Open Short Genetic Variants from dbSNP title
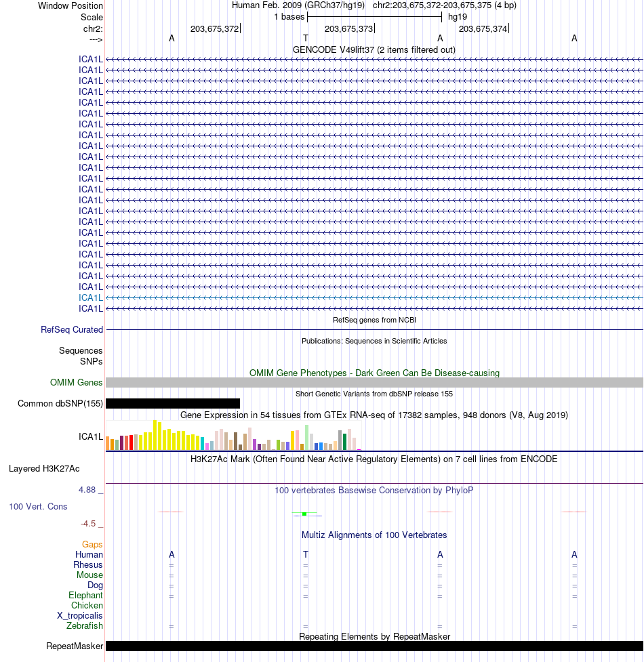 [x=374, y=394]
